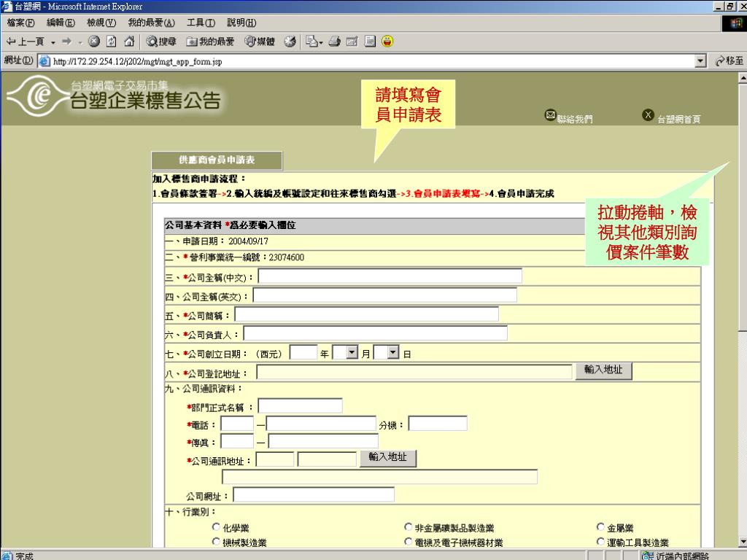Open the 檔案 menu
Image resolution: width=747 pixels, height=560 pixels.
point(20,23)
